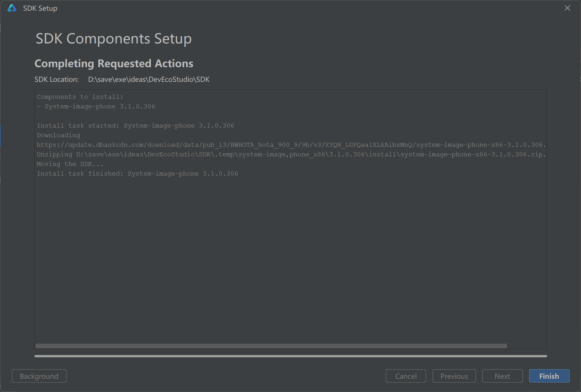Click the '- System-image-phone 3.1.0.306' log line
Screen dimensions: 581x392
coord(96,106)
